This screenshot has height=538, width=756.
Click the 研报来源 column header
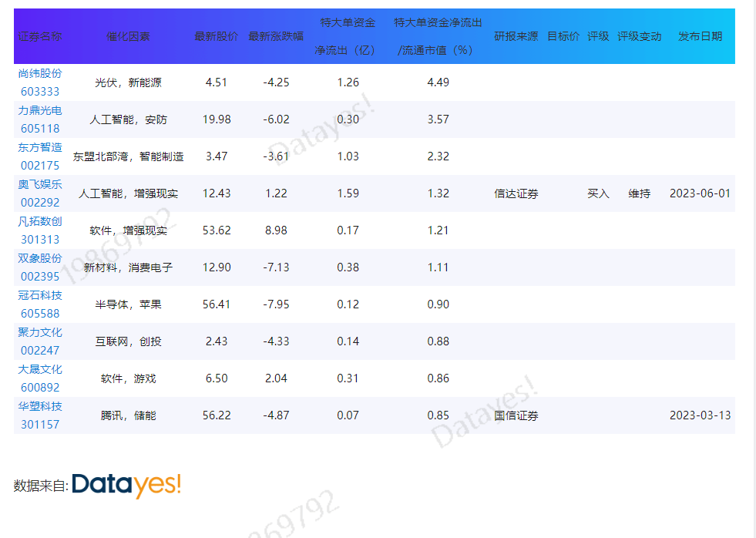(x=516, y=36)
